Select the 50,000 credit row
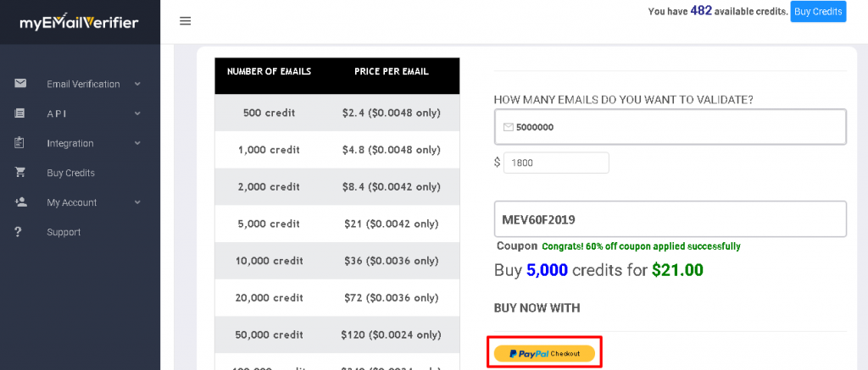This screenshot has width=868, height=370. 337,335
